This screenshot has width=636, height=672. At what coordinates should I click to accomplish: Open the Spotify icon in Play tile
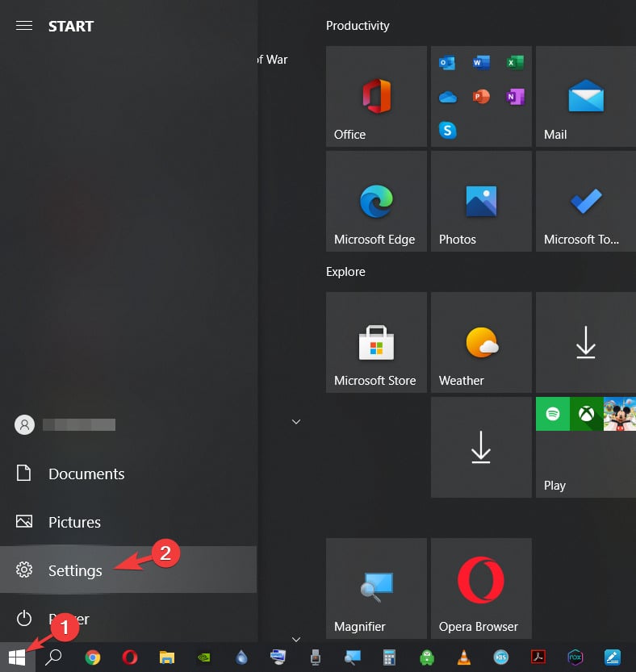[x=553, y=414]
